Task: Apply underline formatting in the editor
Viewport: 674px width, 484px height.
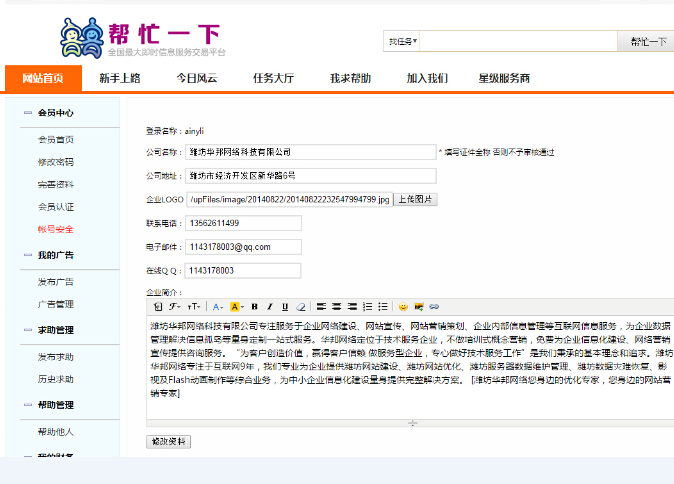Action: (285, 306)
